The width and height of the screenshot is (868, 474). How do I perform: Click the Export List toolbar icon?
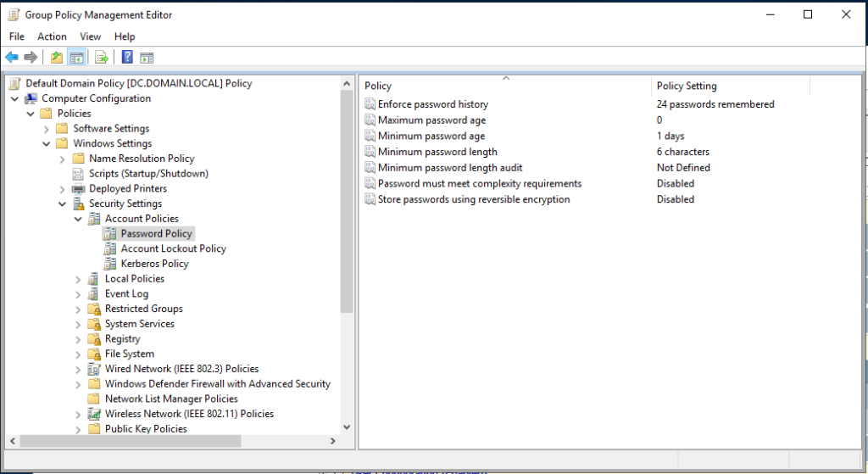[x=102, y=57]
